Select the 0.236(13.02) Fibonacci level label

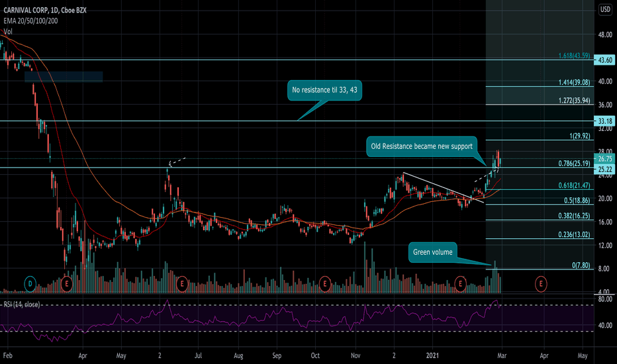pos(574,234)
